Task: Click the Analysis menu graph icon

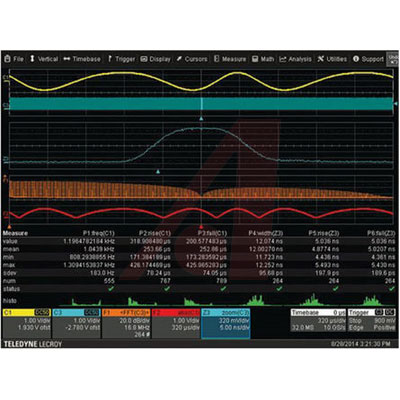Action: click(x=283, y=59)
